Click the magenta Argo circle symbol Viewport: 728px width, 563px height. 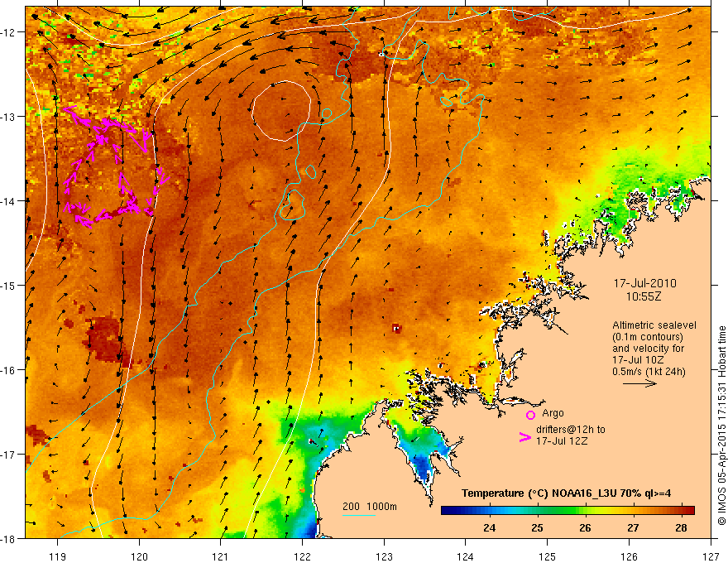(x=530, y=415)
